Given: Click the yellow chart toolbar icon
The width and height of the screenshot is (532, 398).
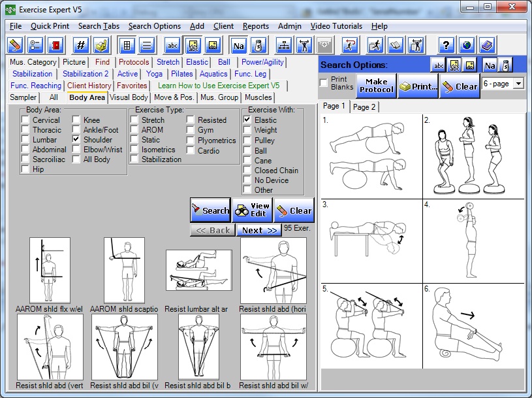Looking at the screenshot, I should pos(101,45).
